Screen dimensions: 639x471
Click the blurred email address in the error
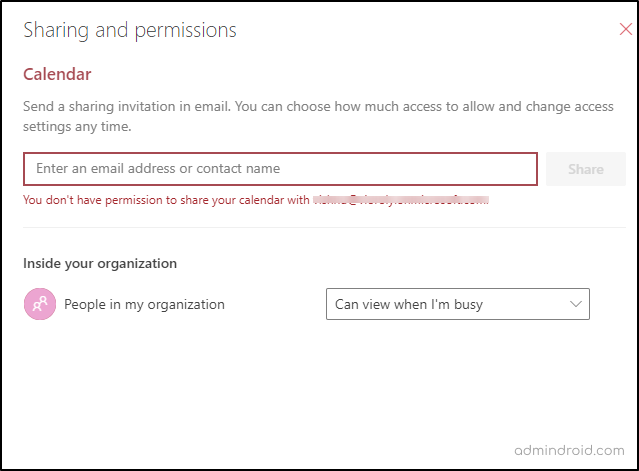(x=400, y=200)
